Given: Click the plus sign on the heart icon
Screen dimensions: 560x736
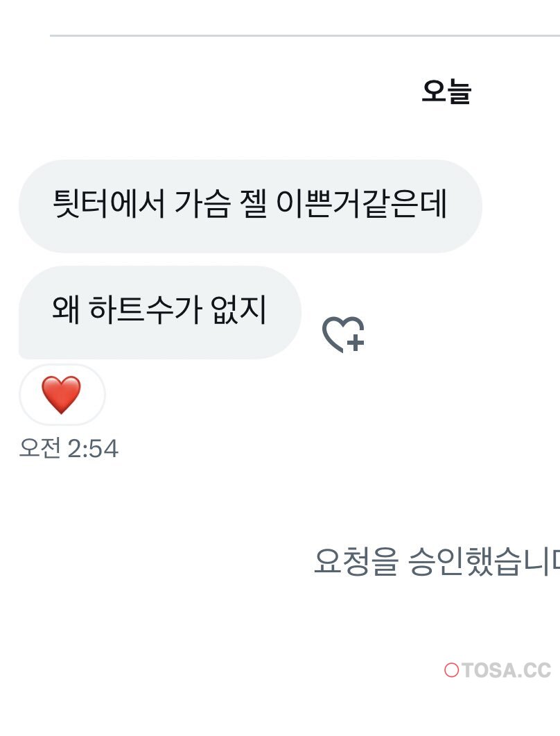Looking at the screenshot, I should (x=356, y=342).
